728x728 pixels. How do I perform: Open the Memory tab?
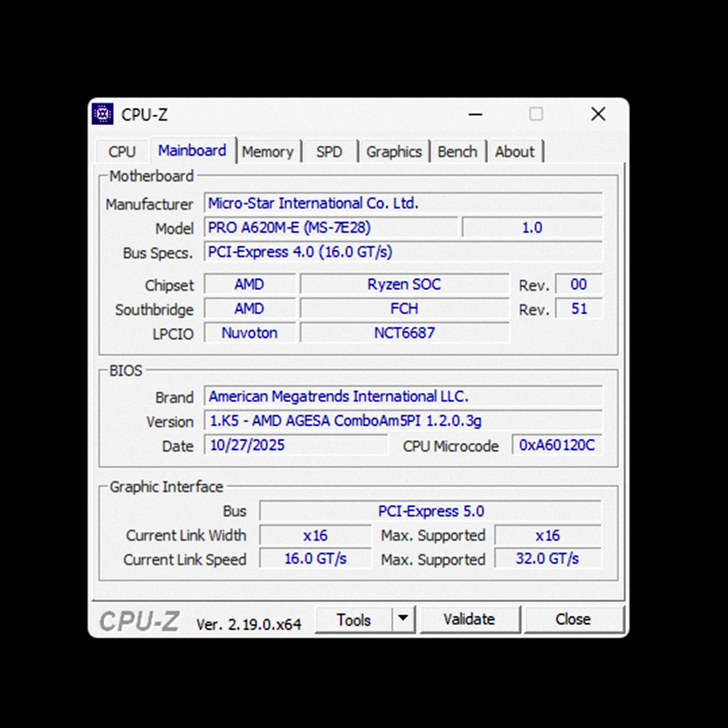pos(268,152)
